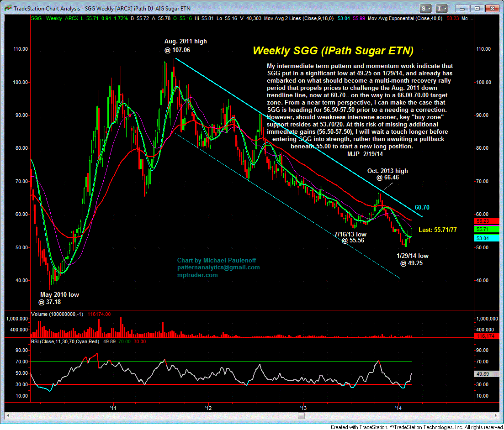
Task: Click the '11 year label on time axis
Action: tap(113, 408)
